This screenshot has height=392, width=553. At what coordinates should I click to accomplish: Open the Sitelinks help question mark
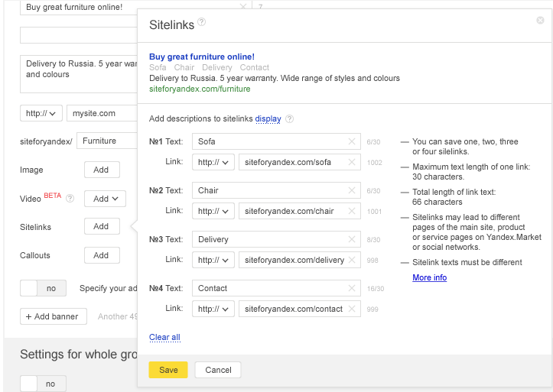point(202,22)
